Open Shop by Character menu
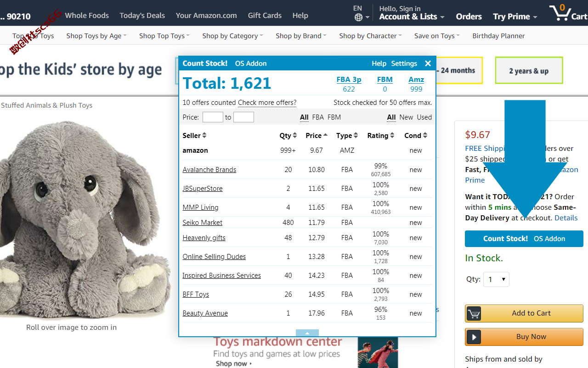Image resolution: width=588 pixels, height=368 pixels. click(x=370, y=36)
